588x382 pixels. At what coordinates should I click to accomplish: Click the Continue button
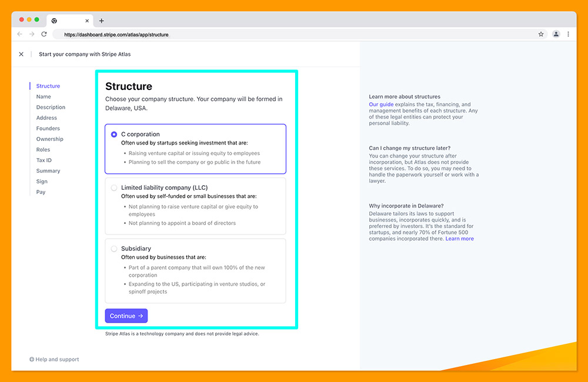tap(126, 316)
